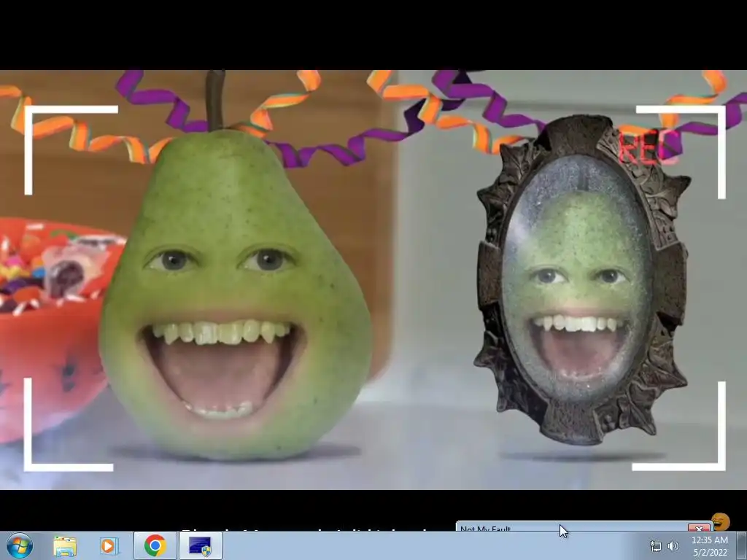Open the Windows Start menu orb

[20, 545]
